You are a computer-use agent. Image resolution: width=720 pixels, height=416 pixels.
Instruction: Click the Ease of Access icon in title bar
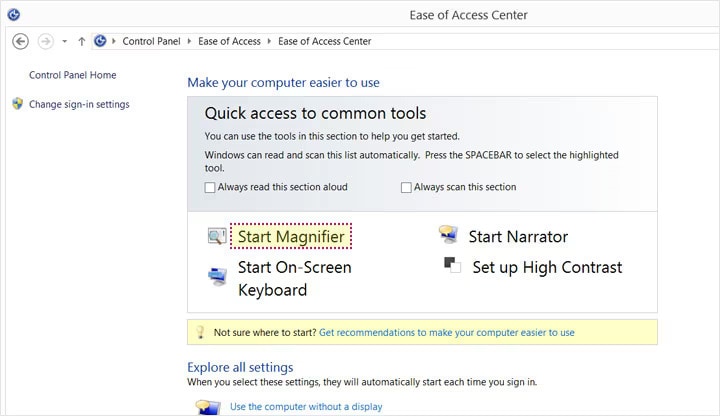click(11, 15)
